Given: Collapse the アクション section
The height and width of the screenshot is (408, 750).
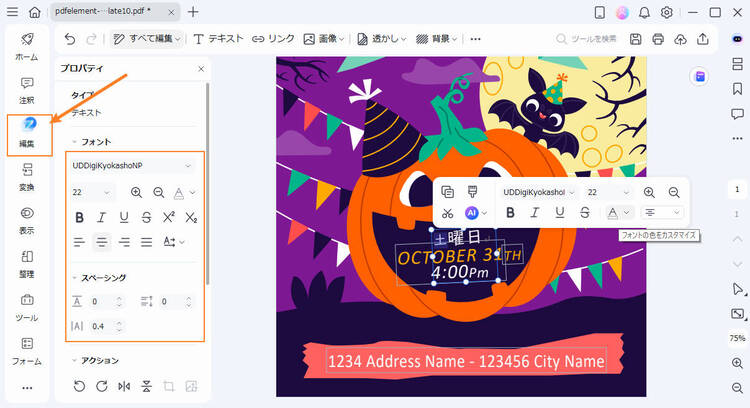Looking at the screenshot, I should (75, 360).
